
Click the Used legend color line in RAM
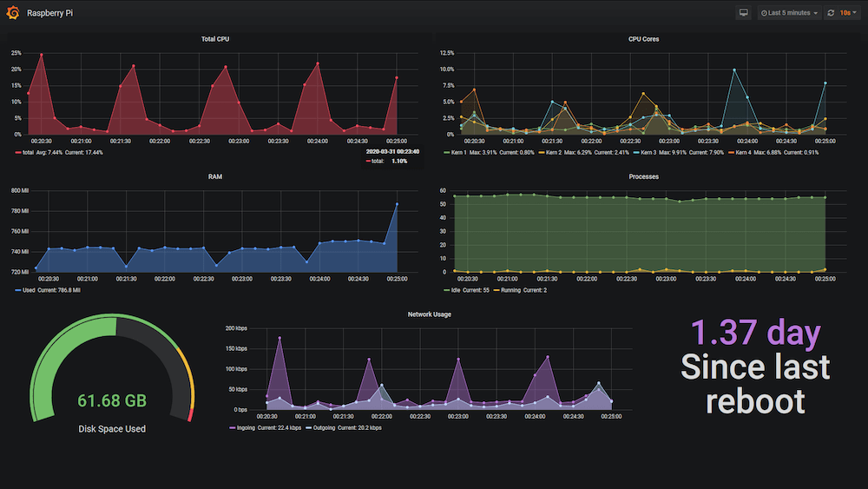point(17,290)
